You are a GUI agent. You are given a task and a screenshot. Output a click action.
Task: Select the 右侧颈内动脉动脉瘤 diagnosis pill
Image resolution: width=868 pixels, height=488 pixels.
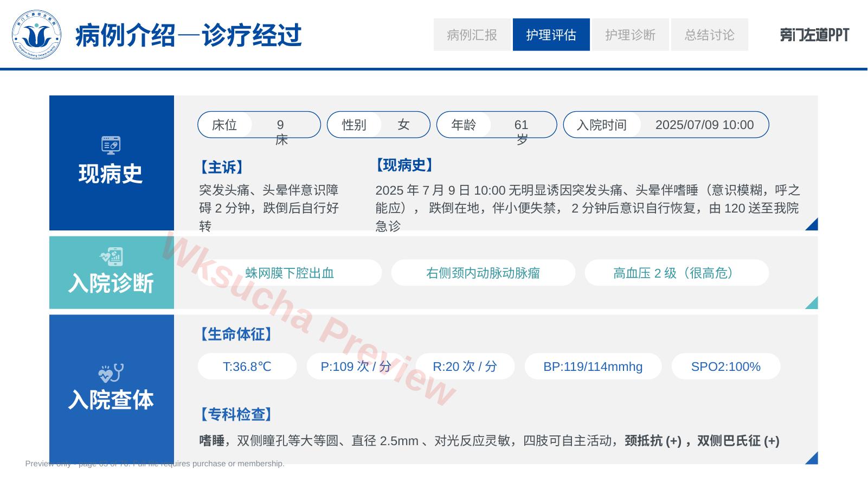click(x=483, y=273)
